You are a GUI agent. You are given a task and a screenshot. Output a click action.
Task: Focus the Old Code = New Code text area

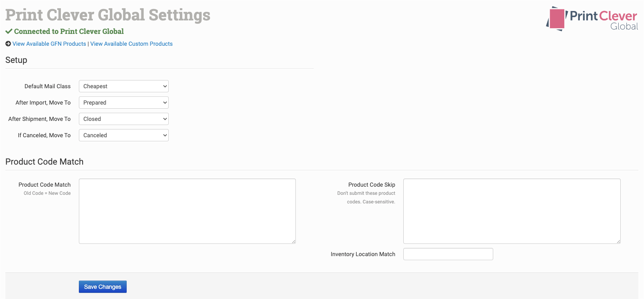pos(187,211)
